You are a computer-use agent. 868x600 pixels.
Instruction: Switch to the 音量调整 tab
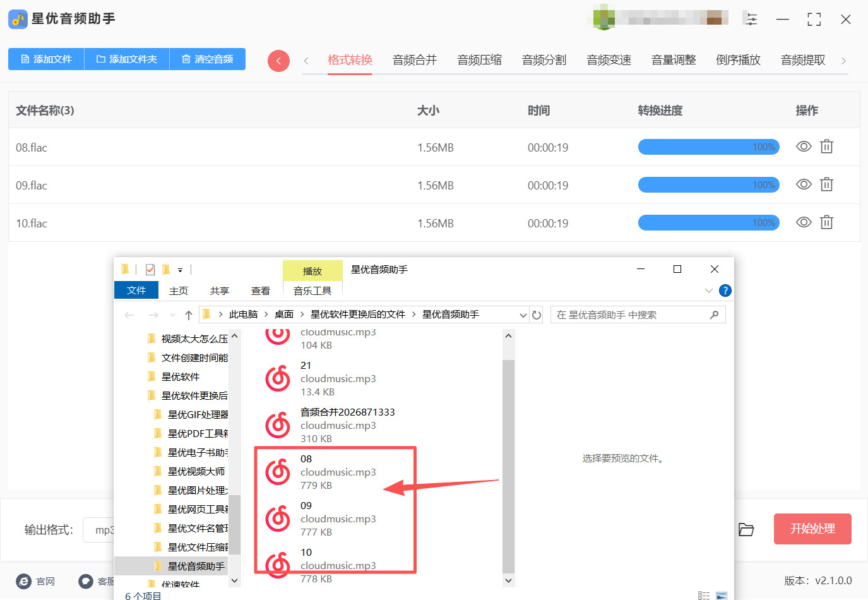674,60
